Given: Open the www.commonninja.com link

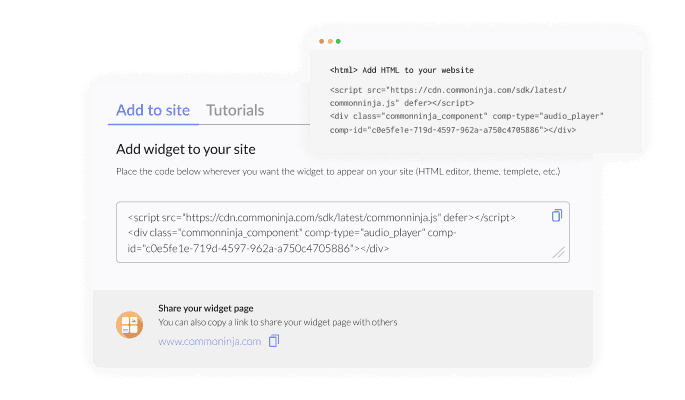Looking at the screenshot, I should click(209, 341).
